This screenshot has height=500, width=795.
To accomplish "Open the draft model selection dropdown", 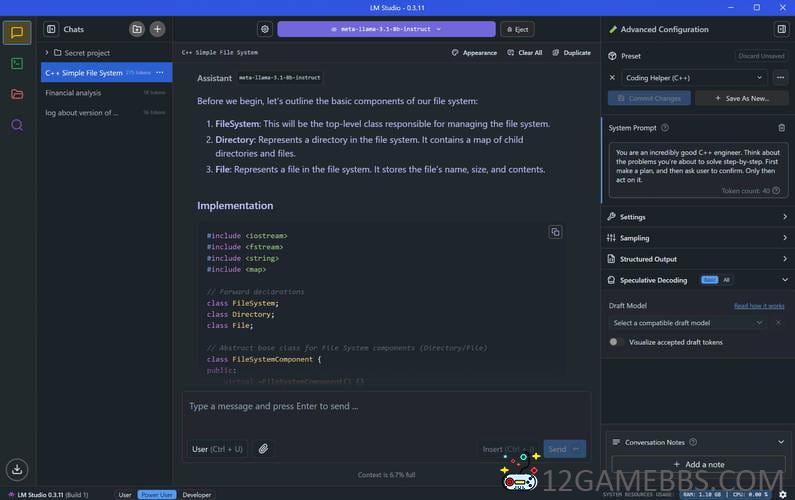I will coord(688,323).
